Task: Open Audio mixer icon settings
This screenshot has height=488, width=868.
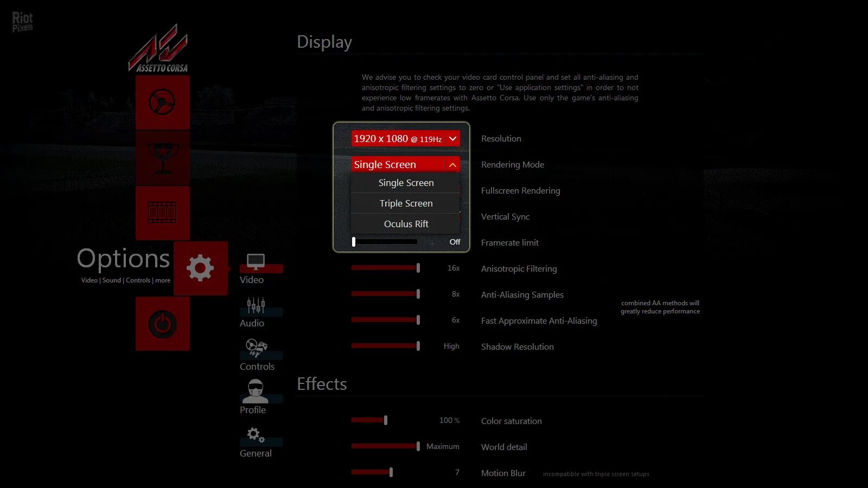Action: pyautogui.click(x=256, y=305)
